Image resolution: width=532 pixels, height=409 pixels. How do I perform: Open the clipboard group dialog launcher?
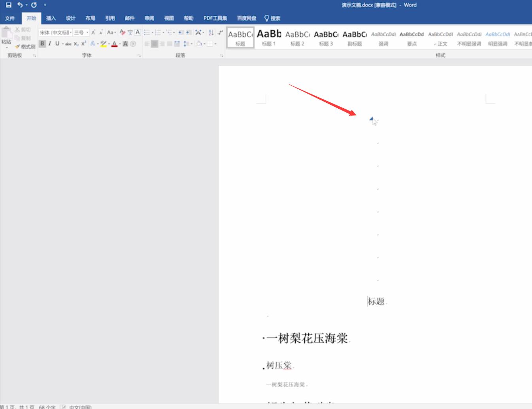(x=34, y=55)
